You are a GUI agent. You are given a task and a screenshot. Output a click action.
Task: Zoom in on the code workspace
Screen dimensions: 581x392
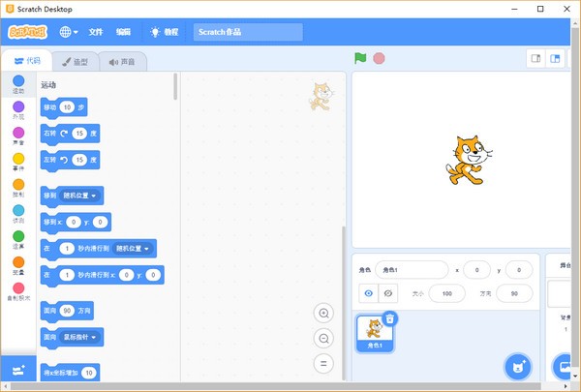pos(324,313)
